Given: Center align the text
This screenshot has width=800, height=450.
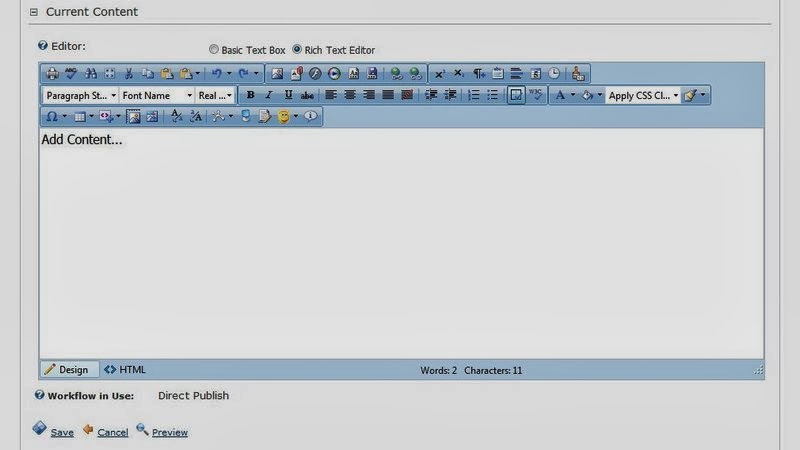Looking at the screenshot, I should coord(349,95).
